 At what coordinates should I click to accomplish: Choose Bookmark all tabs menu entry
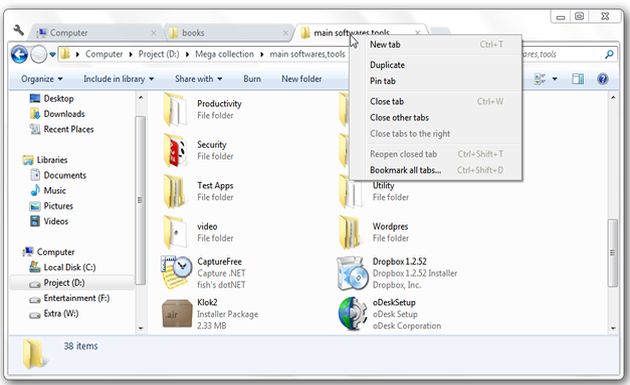tap(436, 170)
